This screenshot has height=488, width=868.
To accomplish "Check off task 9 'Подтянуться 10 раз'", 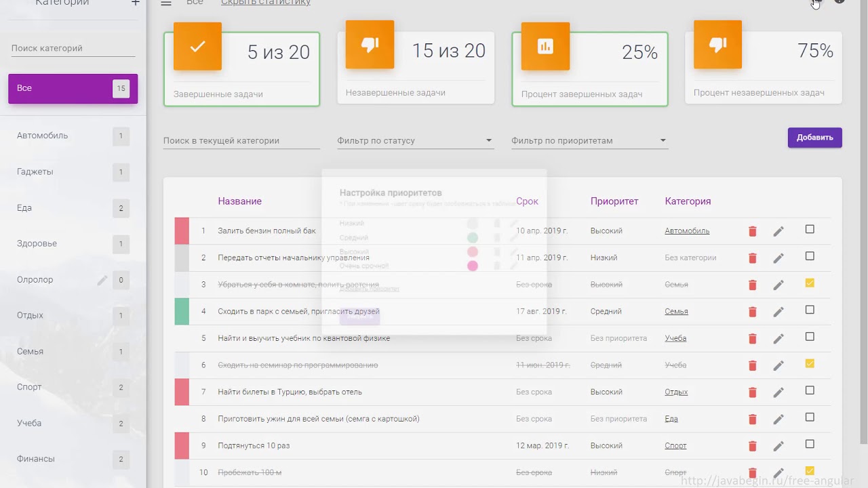I will [x=810, y=444].
